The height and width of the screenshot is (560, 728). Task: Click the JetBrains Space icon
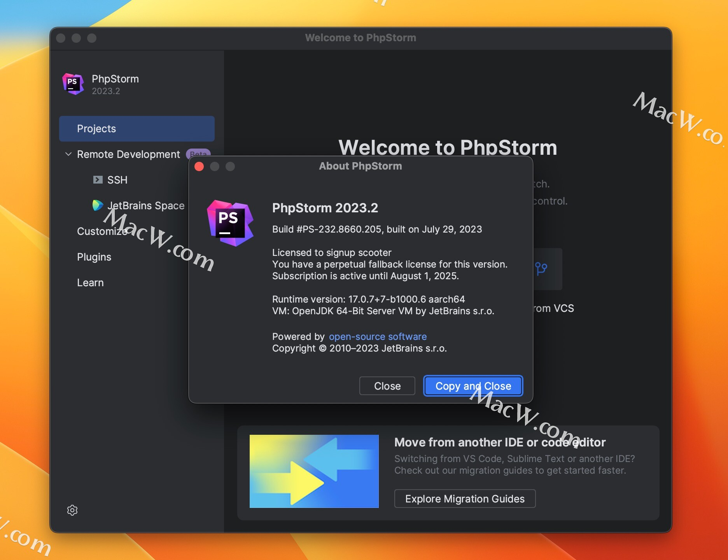pyautogui.click(x=98, y=205)
